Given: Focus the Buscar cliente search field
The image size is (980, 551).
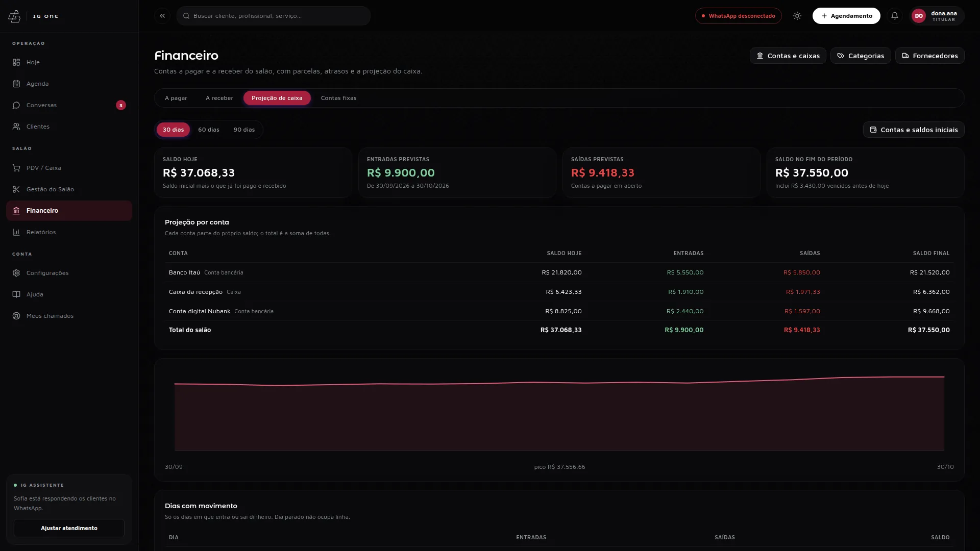Looking at the screenshot, I should click(274, 16).
